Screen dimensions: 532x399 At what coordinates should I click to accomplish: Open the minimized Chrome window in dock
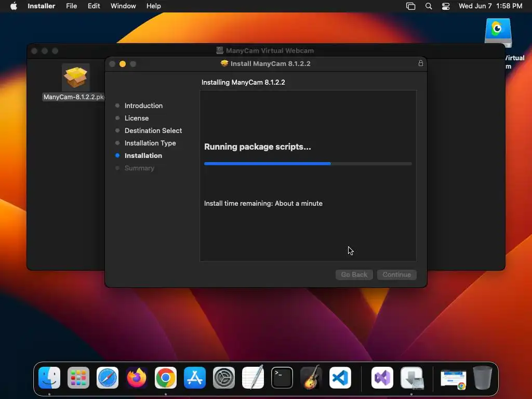453,379
